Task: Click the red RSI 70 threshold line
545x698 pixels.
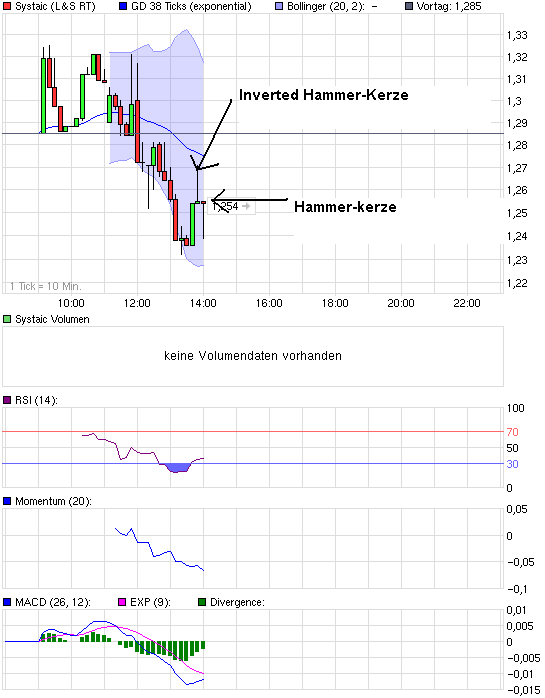Action: [x=253, y=431]
